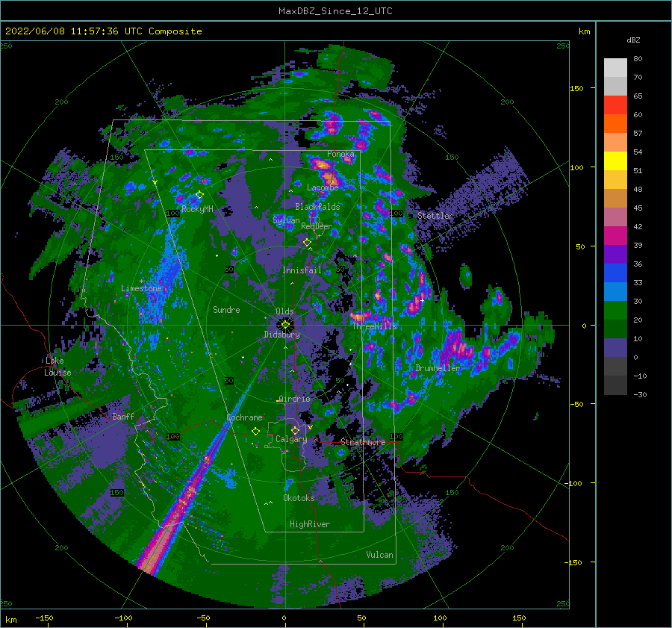Click the Lake Louise label

(x=57, y=367)
